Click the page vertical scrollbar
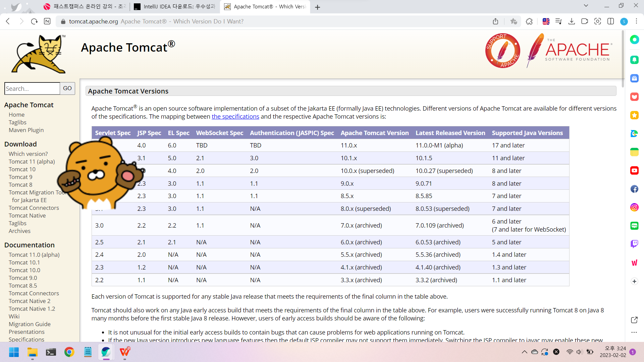 [x=623, y=59]
